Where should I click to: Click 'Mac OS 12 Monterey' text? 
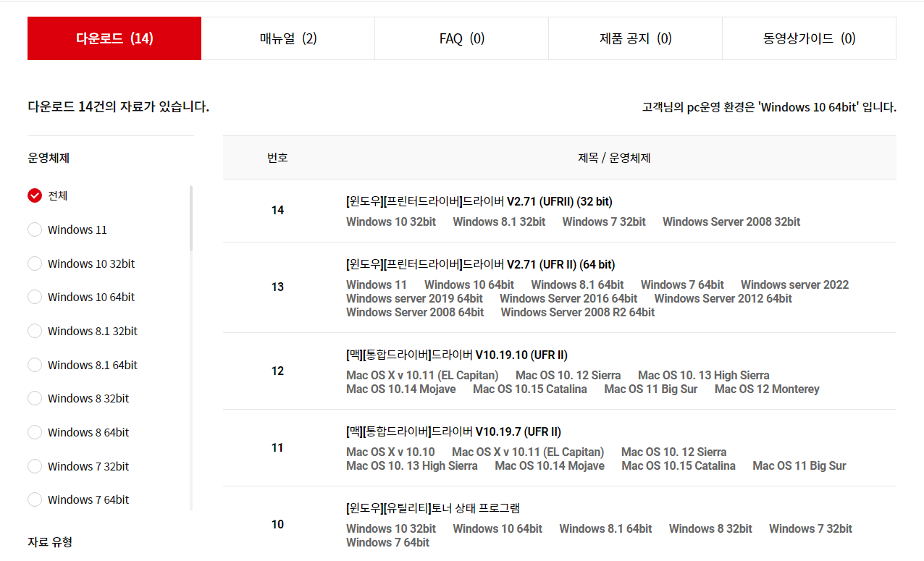767,389
